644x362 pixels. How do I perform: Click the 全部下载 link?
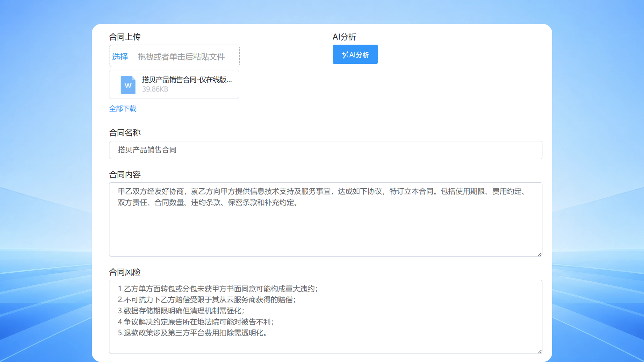pyautogui.click(x=123, y=109)
